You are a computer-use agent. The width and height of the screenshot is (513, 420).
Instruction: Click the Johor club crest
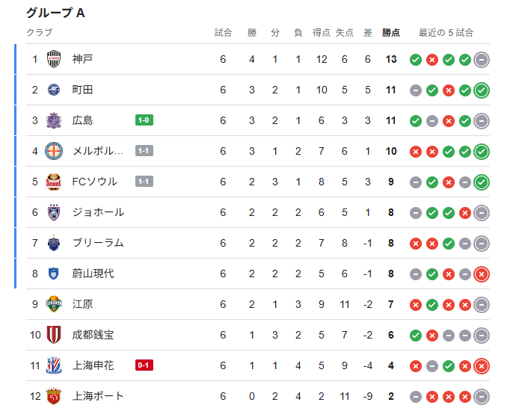pos(55,213)
